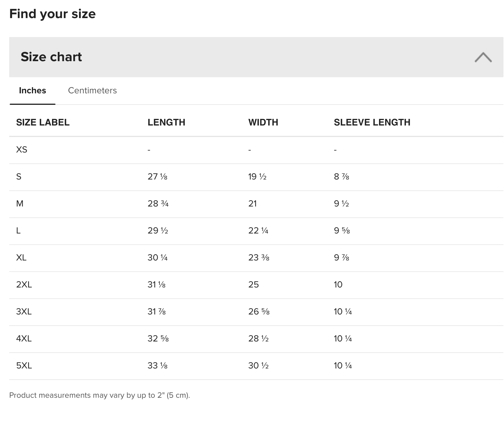
Task: Click the Find your size heading
Action: [52, 14]
